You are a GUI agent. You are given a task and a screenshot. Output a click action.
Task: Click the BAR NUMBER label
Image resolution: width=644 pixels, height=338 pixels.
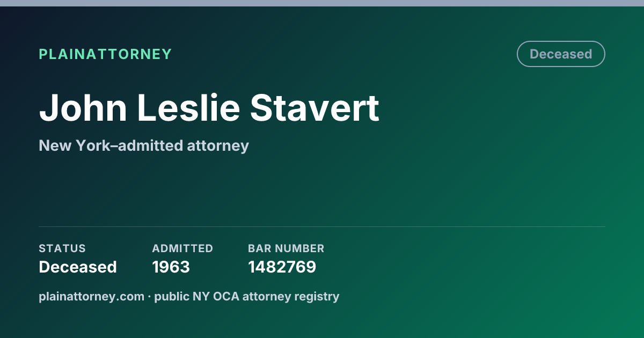(286, 248)
